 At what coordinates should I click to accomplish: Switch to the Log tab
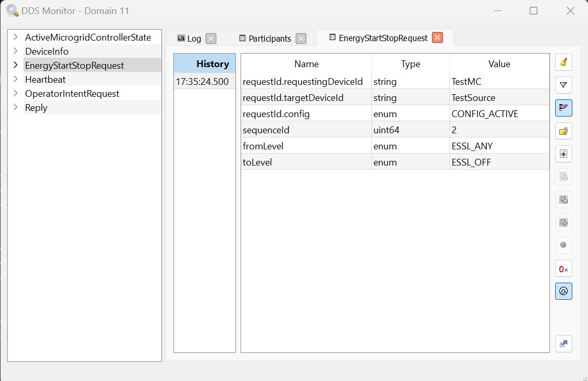190,39
